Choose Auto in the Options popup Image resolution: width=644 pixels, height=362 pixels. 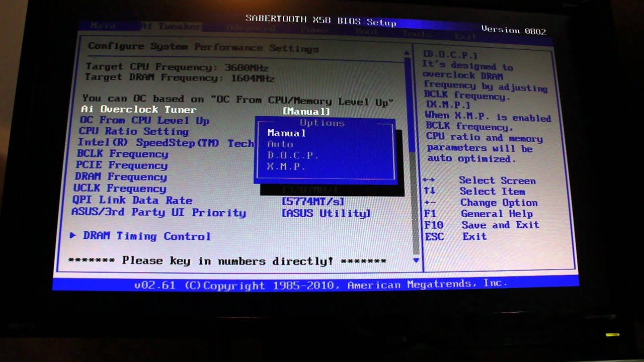point(280,144)
